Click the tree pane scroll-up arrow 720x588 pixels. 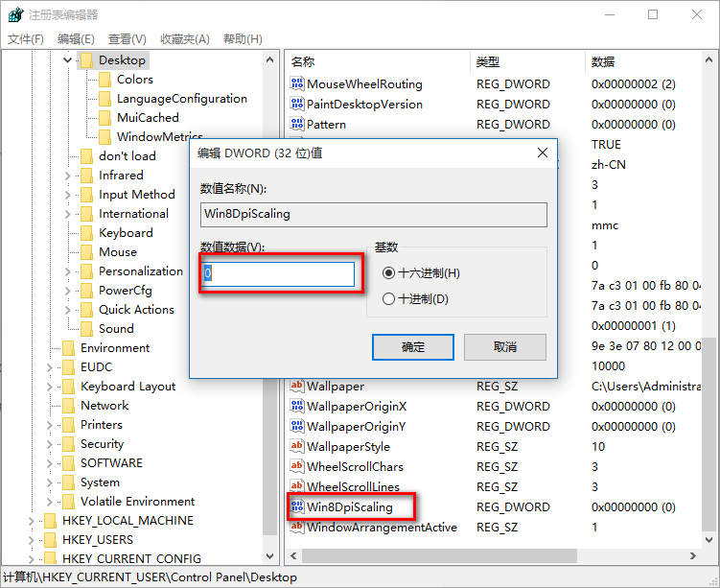tap(270, 59)
